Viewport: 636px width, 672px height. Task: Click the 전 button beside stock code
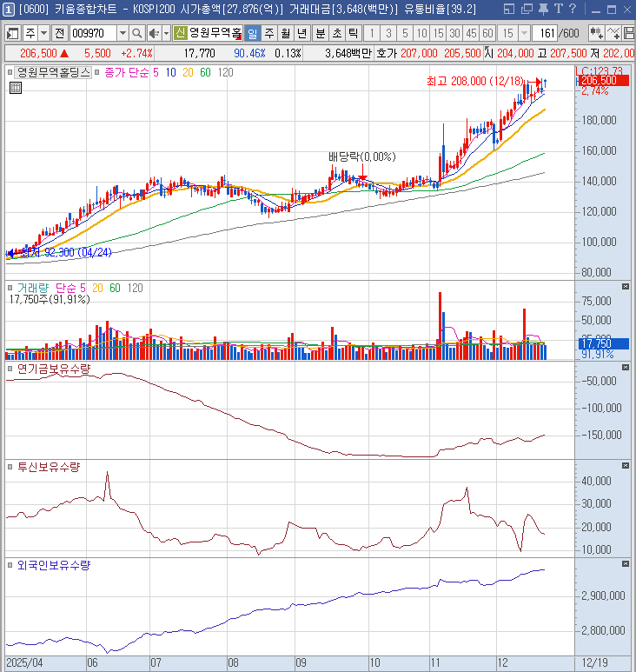[58, 33]
